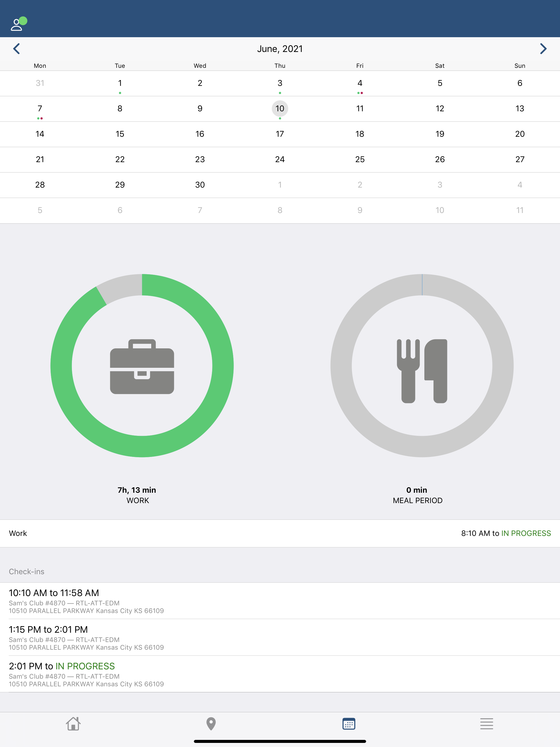
Task: Tap the Sun weekday header
Action: (520, 66)
